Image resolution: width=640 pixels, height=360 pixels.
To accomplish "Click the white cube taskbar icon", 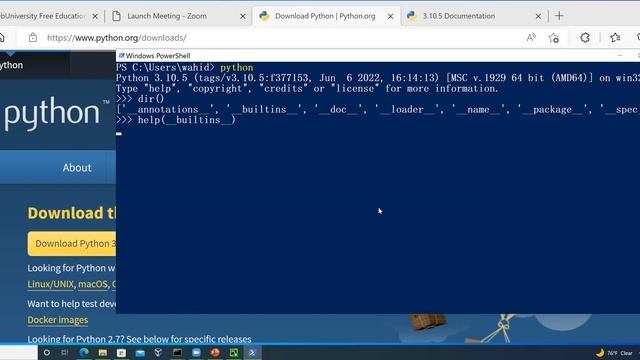I will click(158, 353).
